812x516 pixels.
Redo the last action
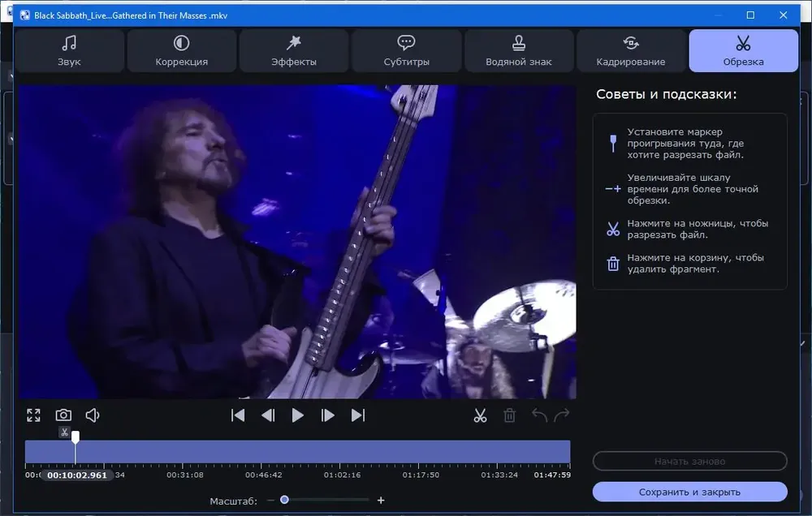click(x=562, y=415)
